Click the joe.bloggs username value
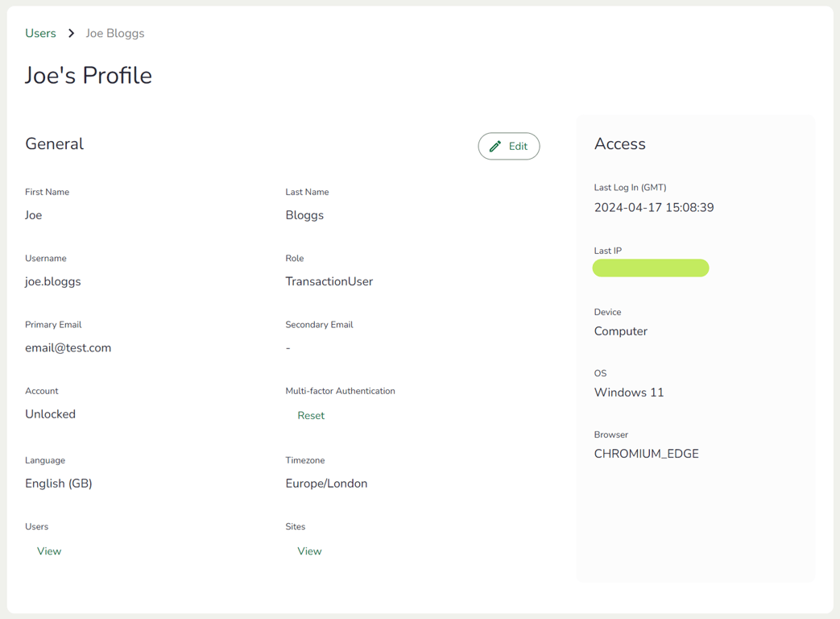 pyautogui.click(x=53, y=281)
